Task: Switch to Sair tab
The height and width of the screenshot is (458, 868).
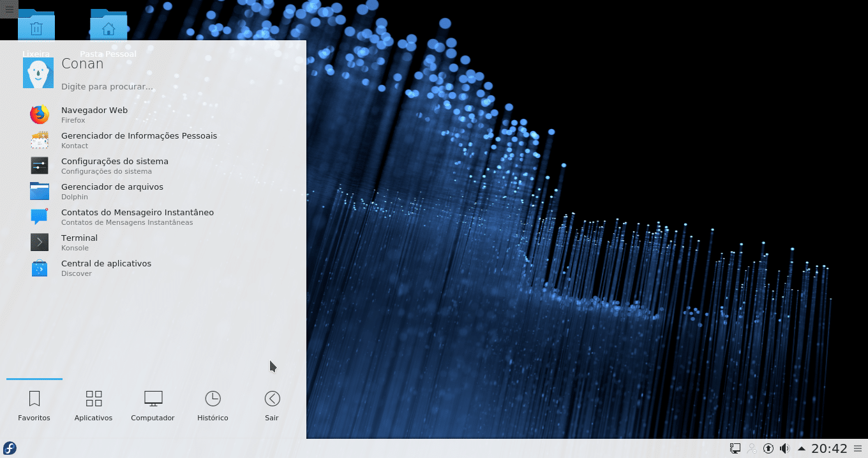Action: pos(272,406)
